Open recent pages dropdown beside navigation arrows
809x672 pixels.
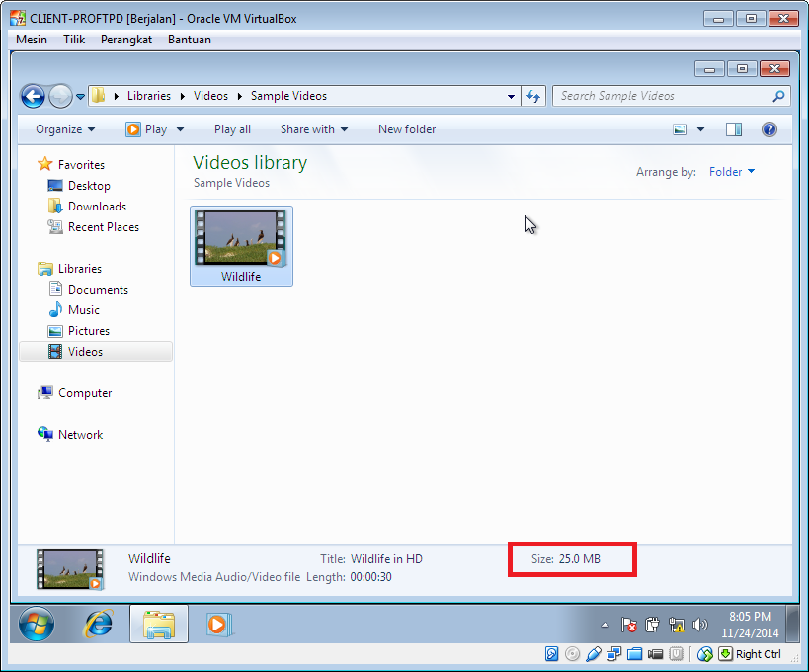point(80,97)
